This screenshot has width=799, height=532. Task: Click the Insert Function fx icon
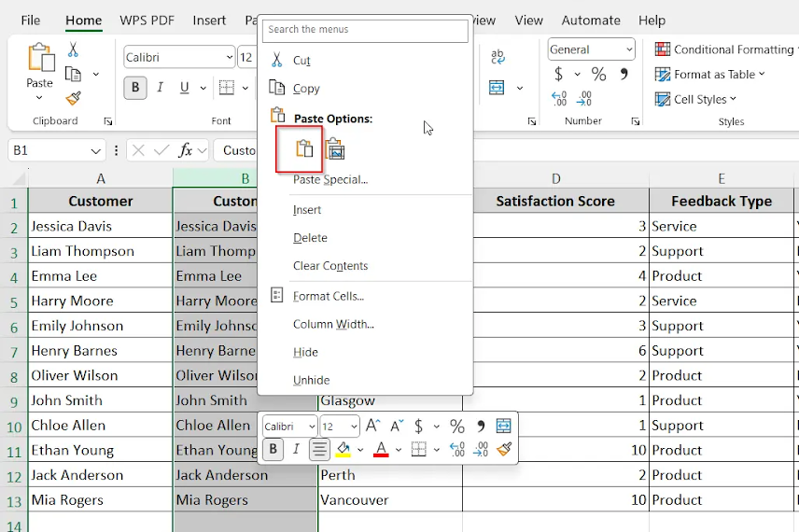(186, 150)
